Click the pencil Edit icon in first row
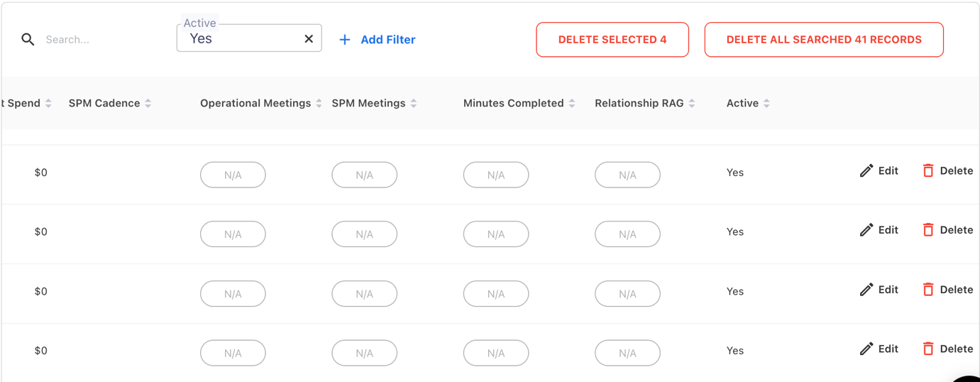The height and width of the screenshot is (382, 980). [x=866, y=171]
